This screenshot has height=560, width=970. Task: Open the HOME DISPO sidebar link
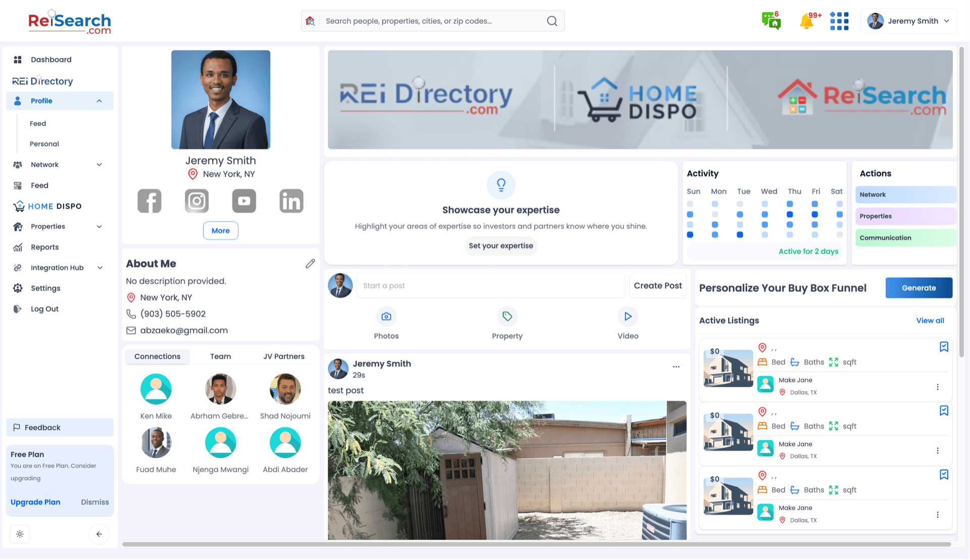coord(47,206)
